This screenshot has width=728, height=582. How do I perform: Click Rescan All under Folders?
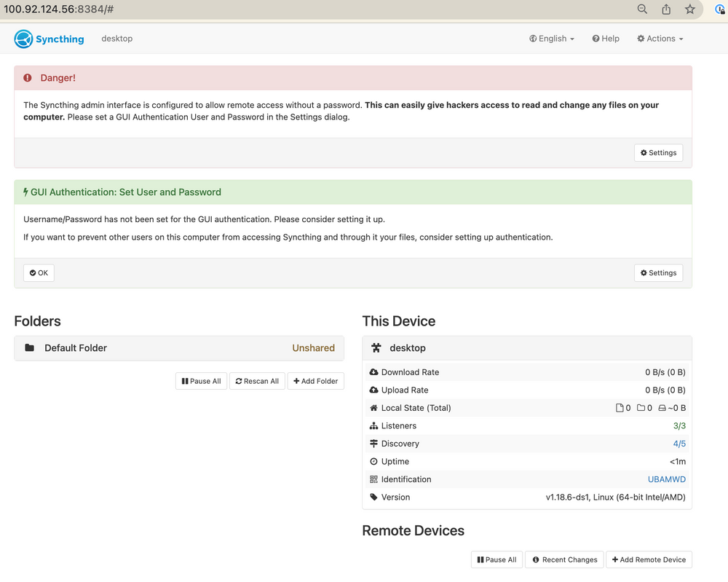(257, 380)
